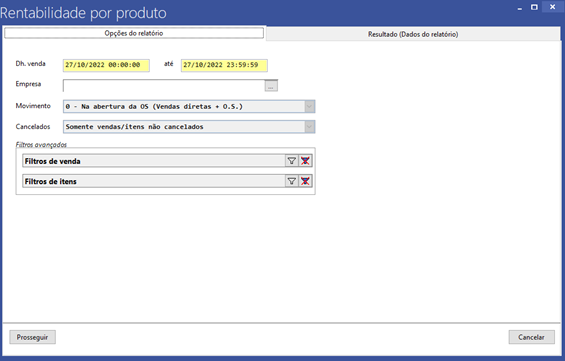Maximize the Rentabilidade por produto window
This screenshot has height=361, width=565.
(534, 7)
